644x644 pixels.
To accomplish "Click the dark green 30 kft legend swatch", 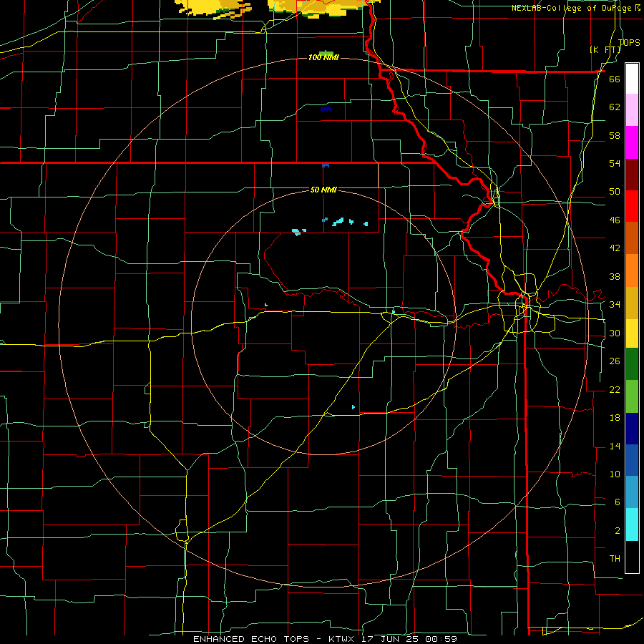I will click(632, 364).
